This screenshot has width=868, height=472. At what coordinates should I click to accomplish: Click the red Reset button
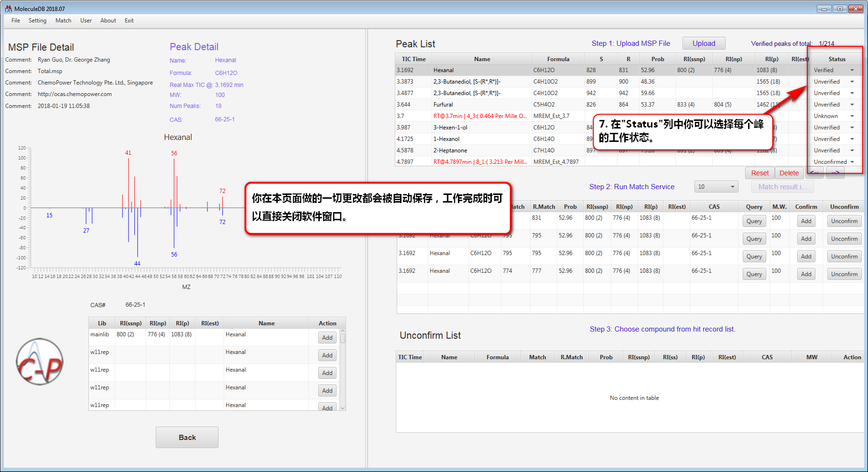point(759,173)
